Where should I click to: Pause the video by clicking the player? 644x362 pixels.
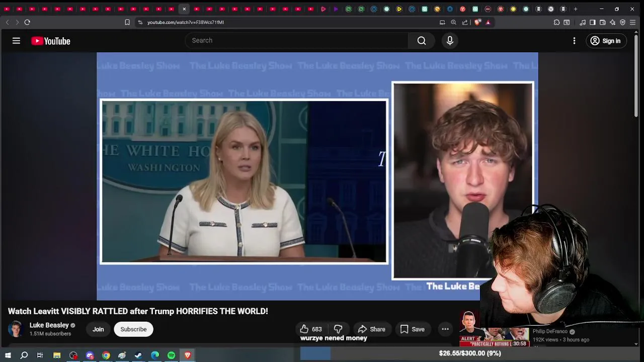[317, 176]
